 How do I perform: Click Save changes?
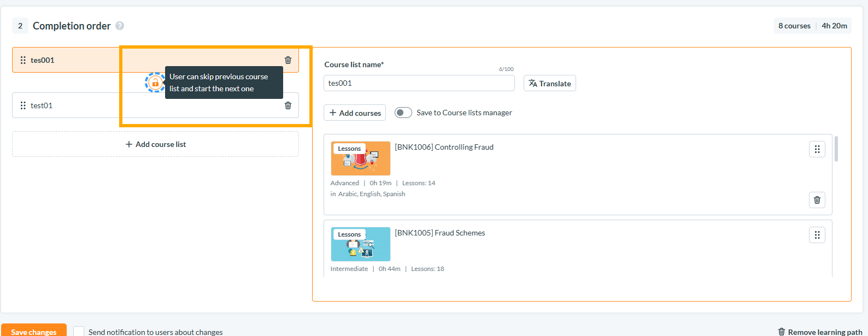(34, 330)
